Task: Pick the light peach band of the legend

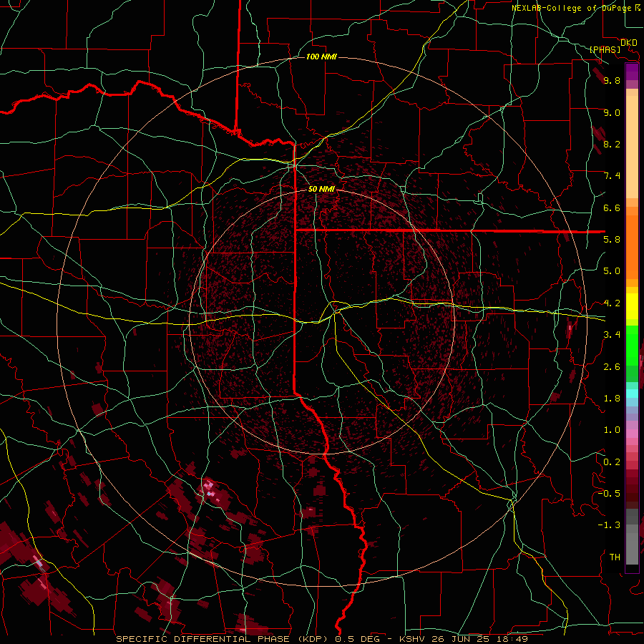Action: (632, 147)
